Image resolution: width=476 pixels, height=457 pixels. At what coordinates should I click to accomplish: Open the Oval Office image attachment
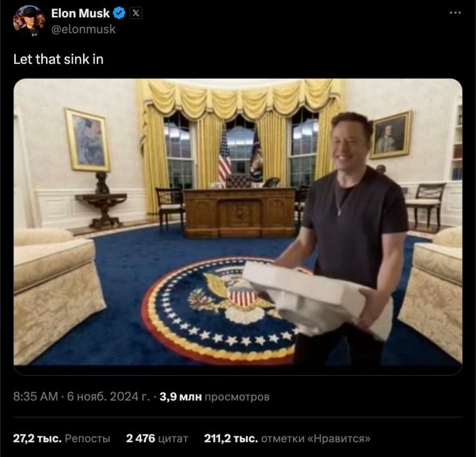coord(238,227)
